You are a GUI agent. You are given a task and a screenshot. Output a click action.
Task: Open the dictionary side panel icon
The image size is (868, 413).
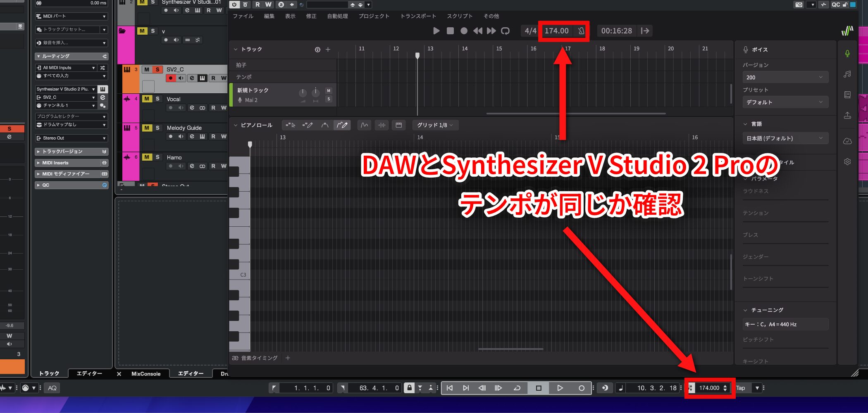pyautogui.click(x=847, y=95)
